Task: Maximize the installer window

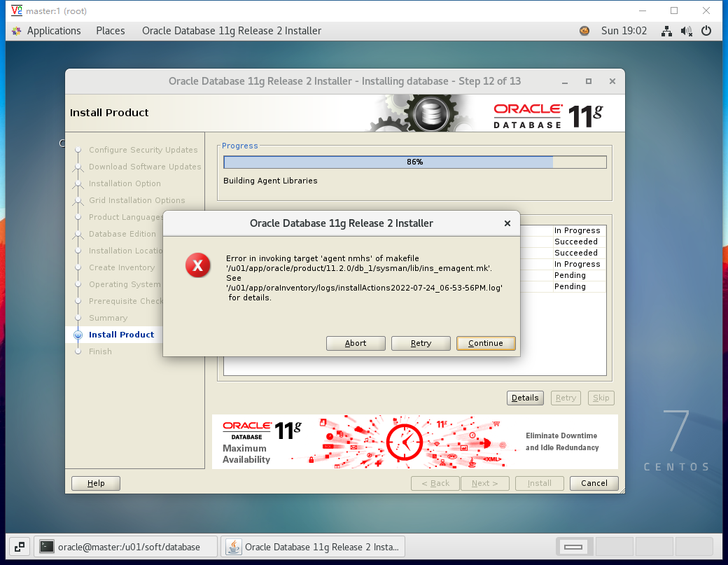Action: pyautogui.click(x=588, y=81)
